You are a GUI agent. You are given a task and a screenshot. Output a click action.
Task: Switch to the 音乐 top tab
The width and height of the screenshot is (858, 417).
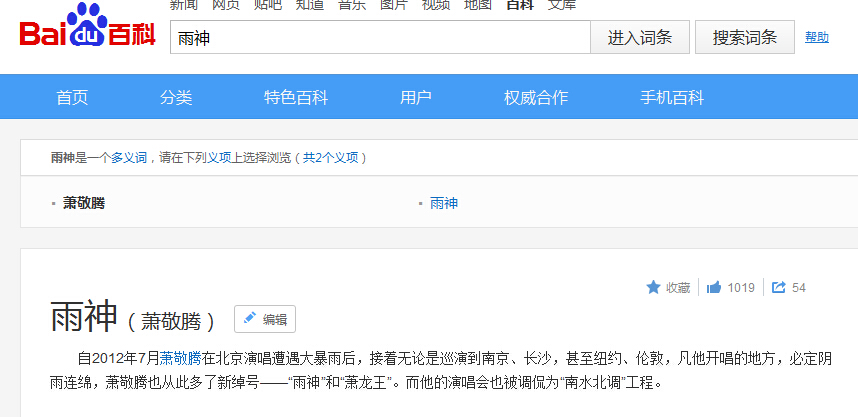[352, 5]
